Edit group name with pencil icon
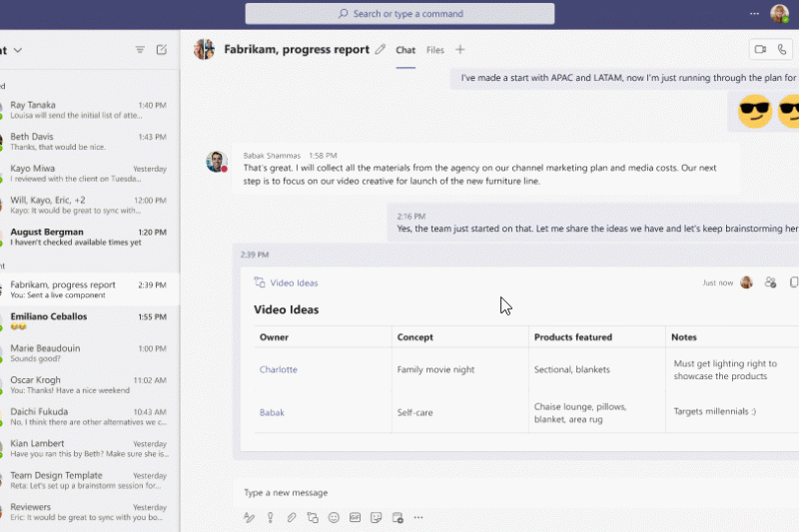This screenshot has width=799, height=532. click(381, 49)
